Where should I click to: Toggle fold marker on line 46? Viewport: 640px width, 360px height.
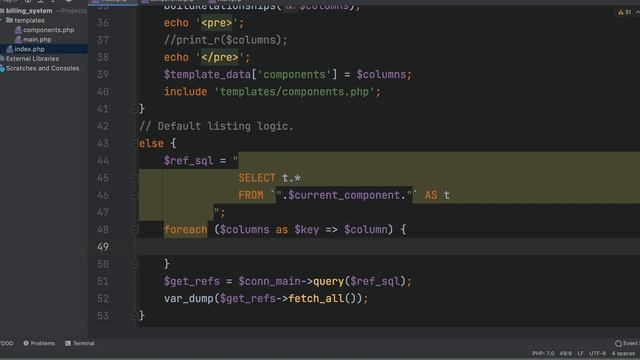pos(134,195)
